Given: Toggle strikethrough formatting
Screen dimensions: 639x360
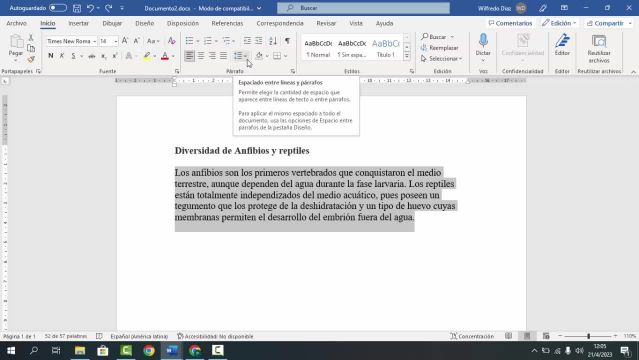Looking at the screenshot, I should click(92, 56).
